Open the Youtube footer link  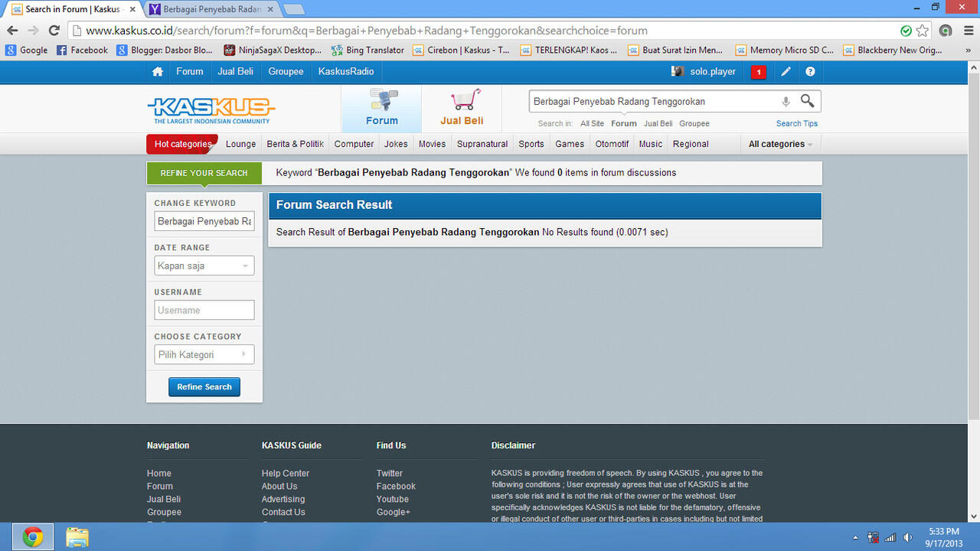pos(393,499)
